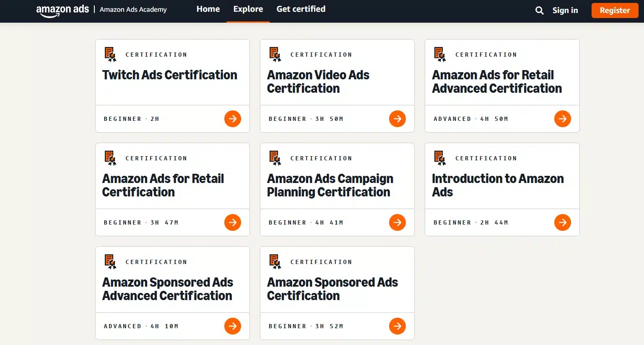The image size is (644, 345).
Task: Select Amazon Ads for Retail Certification title
Action: 163,186
